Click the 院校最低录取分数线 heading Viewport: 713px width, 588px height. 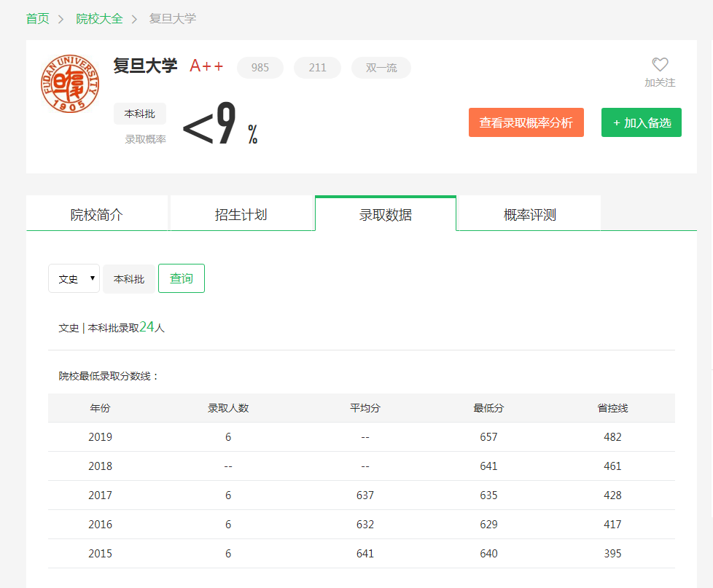108,376
